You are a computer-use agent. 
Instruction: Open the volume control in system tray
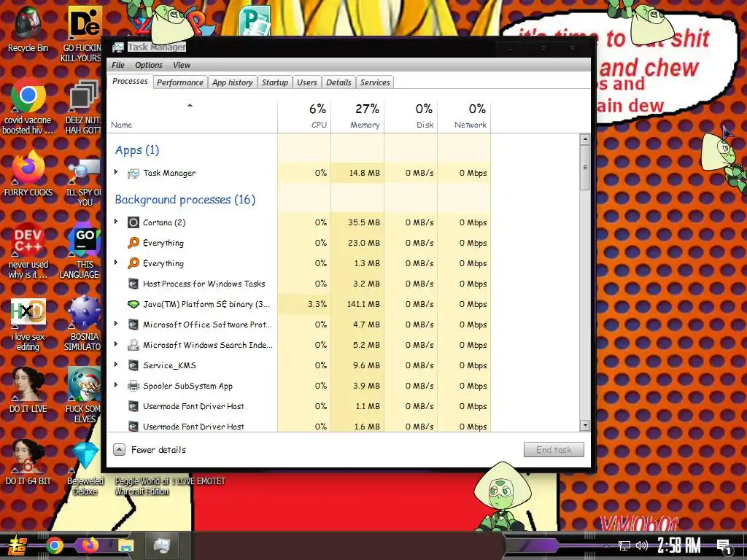(642, 545)
